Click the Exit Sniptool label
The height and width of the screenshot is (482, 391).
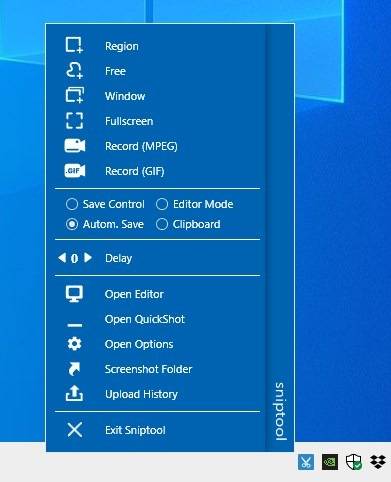(x=135, y=430)
